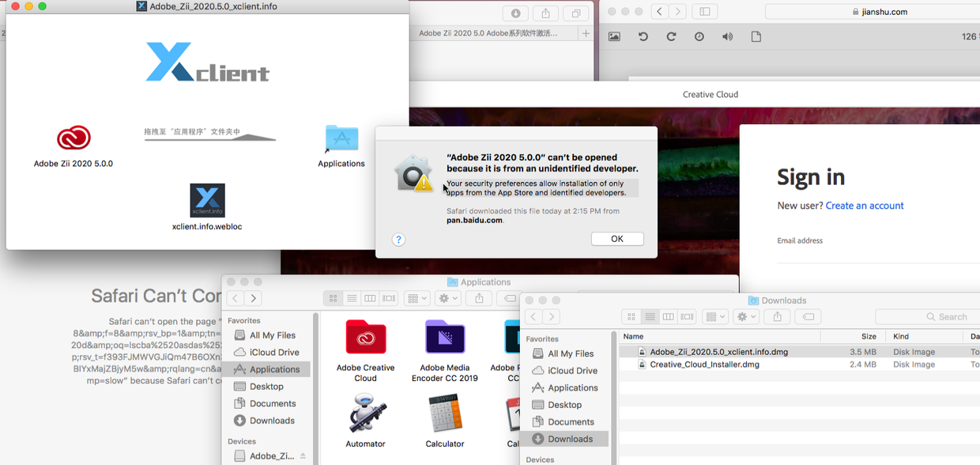Switch the Applications window to cover flow view
Viewport: 980px width, 465px height.
click(388, 298)
